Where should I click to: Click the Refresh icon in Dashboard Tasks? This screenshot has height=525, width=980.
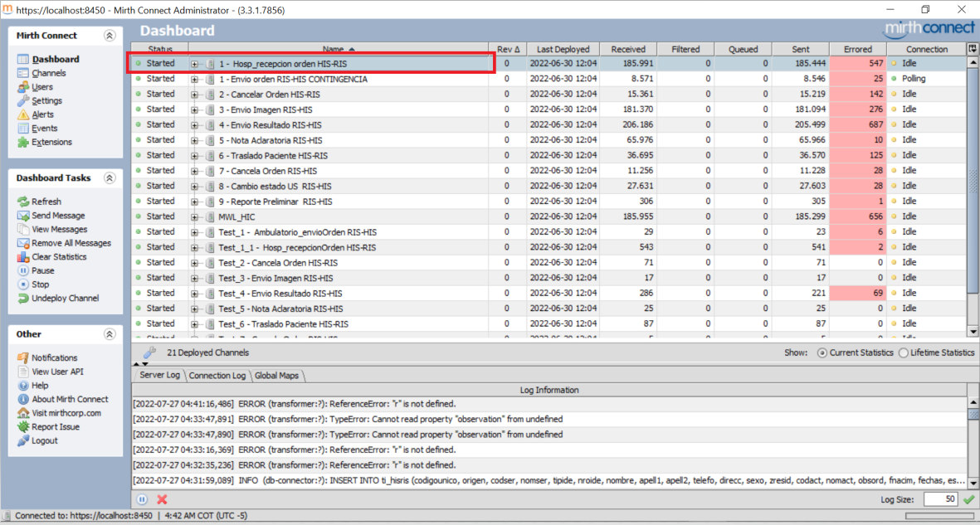point(23,202)
